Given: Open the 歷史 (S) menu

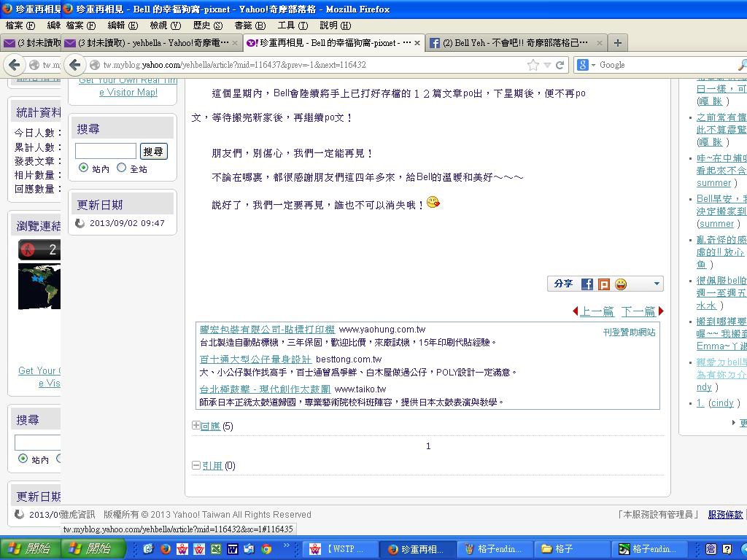Looking at the screenshot, I should point(208,26).
